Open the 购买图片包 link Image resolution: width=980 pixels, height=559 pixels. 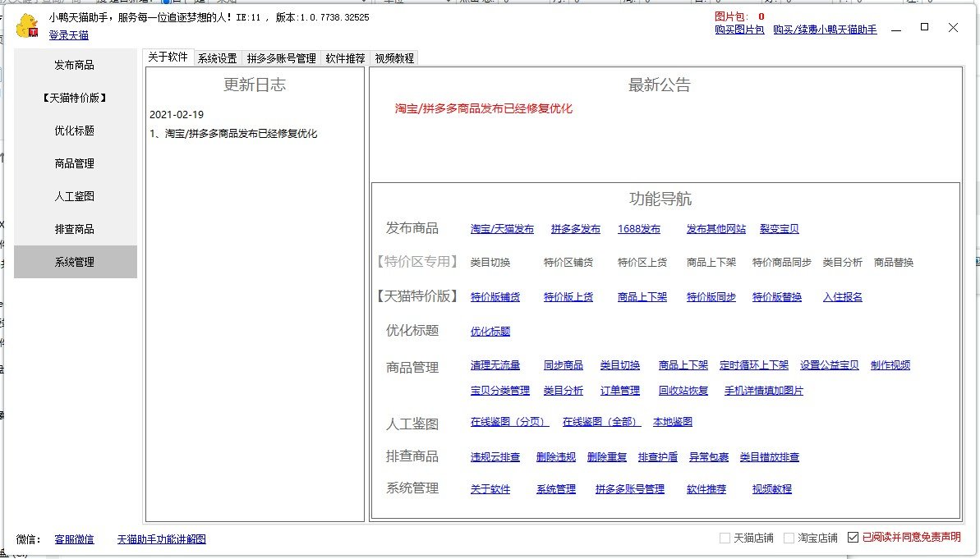tap(739, 30)
